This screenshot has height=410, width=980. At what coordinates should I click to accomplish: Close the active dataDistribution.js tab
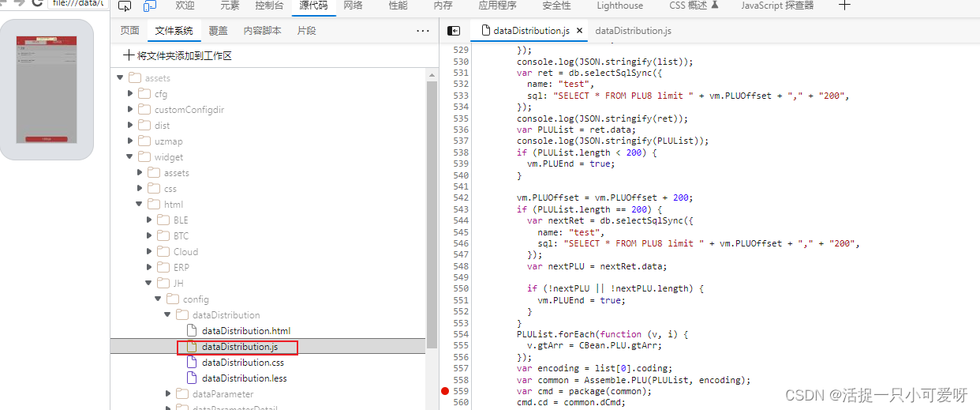coord(580,31)
